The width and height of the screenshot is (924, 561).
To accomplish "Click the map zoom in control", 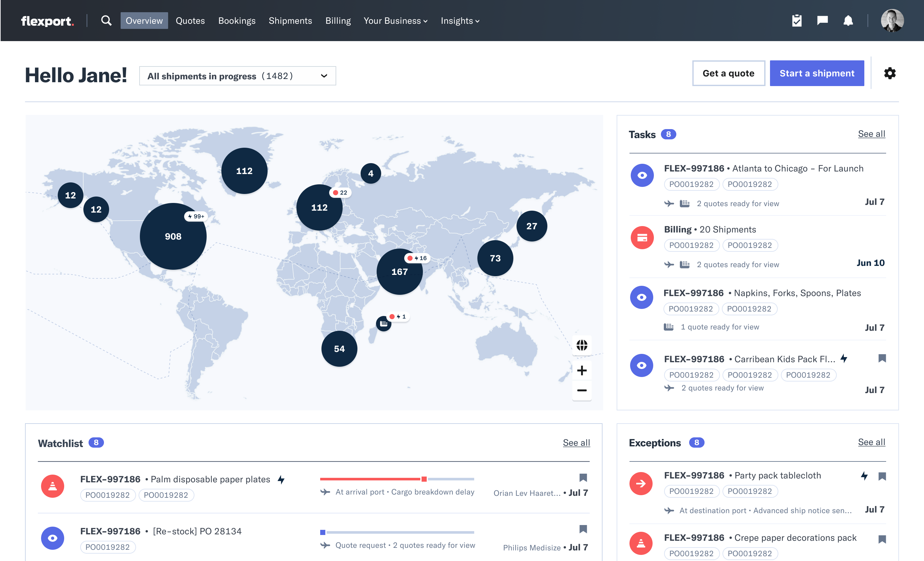I will [x=582, y=370].
